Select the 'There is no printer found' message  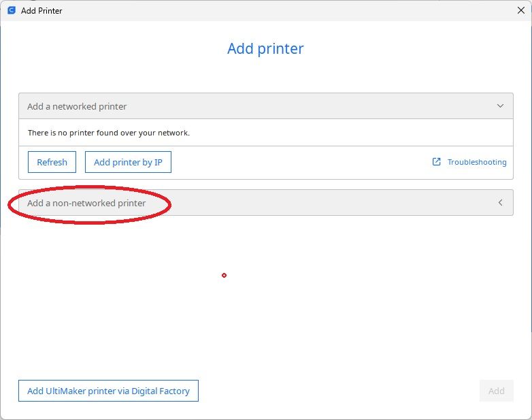pyautogui.click(x=109, y=133)
